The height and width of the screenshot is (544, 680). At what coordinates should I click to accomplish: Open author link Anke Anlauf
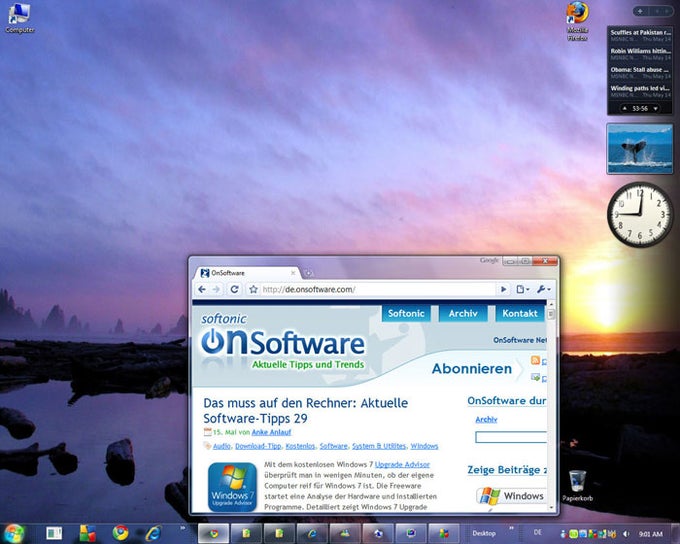tap(271, 433)
